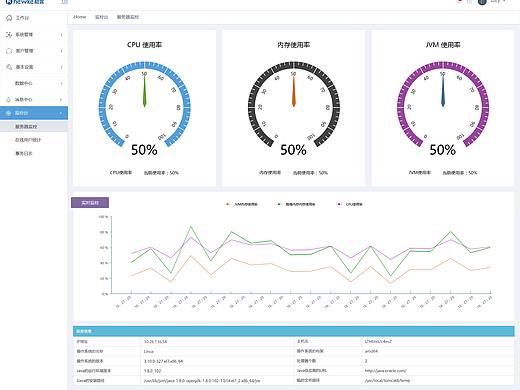Open the username dropdown beside the avatar
This screenshot has height=390, width=520.
tap(498, 1)
